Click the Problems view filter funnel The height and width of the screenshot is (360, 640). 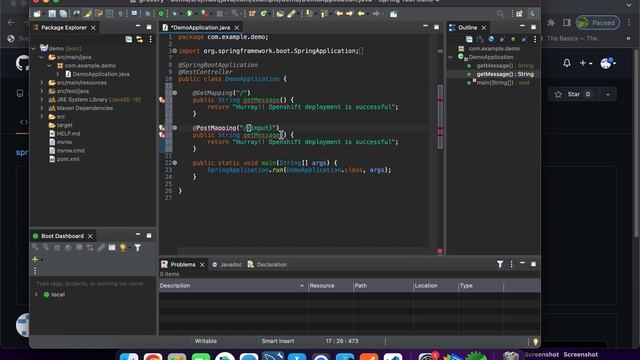pos(500,264)
